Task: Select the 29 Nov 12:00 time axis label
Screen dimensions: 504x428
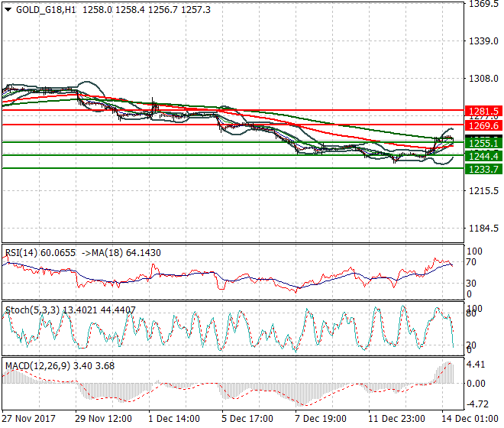Action: (104, 419)
